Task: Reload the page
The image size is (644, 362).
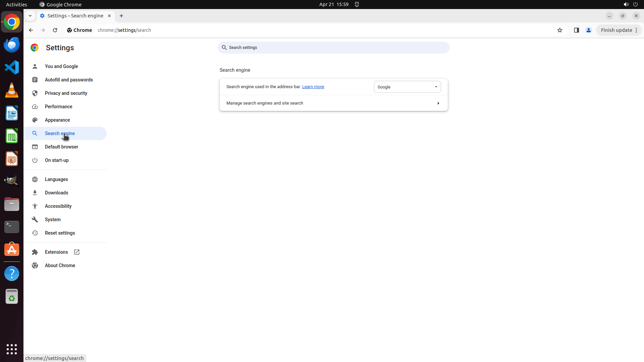Action: [55, 30]
